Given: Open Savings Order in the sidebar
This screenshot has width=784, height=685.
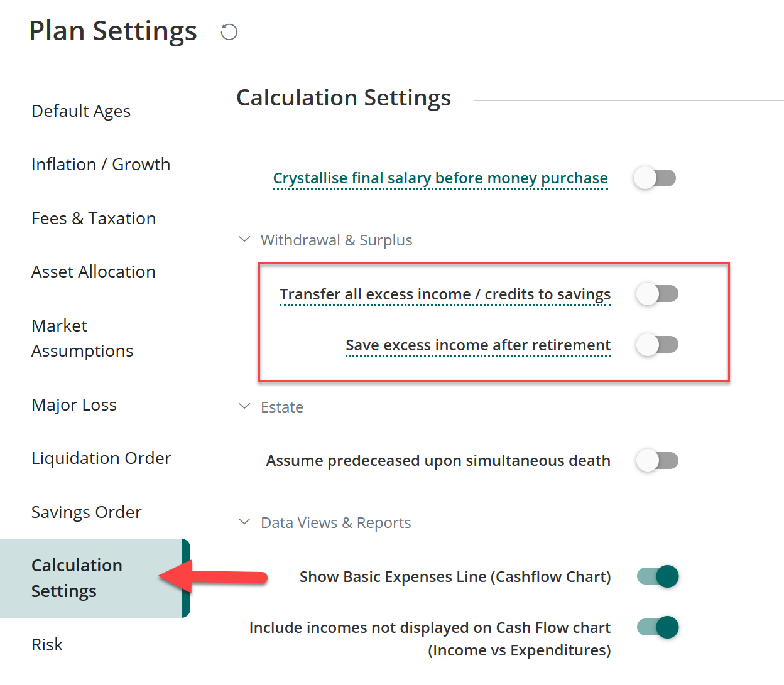Looking at the screenshot, I should (87, 512).
